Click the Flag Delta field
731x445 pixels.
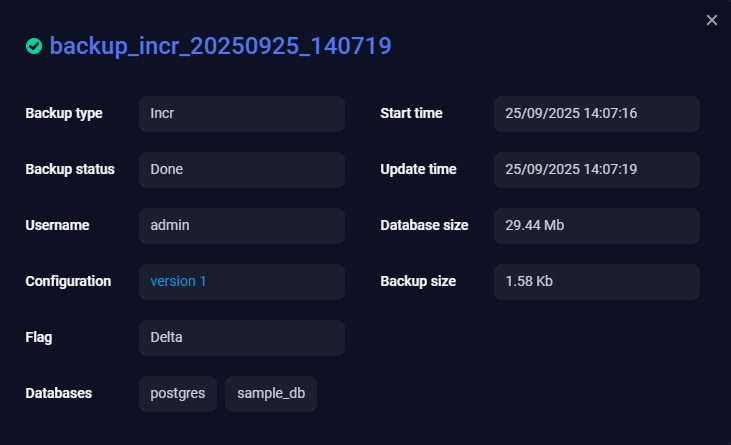point(242,338)
